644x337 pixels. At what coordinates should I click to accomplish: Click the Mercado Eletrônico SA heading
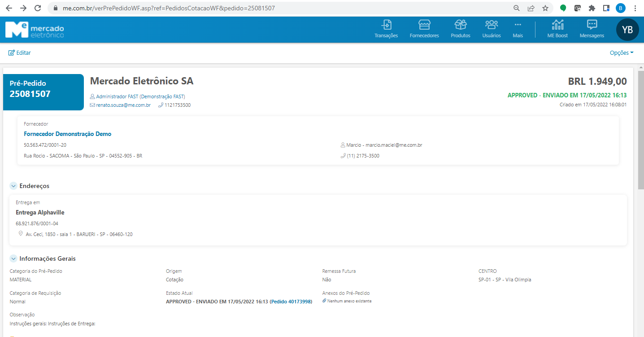tap(142, 81)
